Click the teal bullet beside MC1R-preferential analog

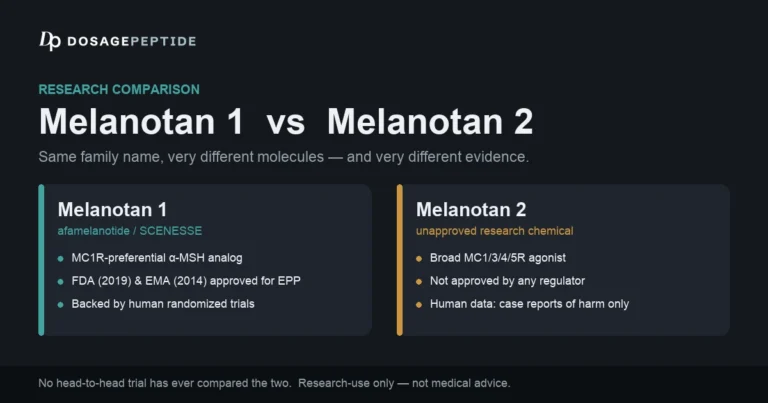(x=61, y=259)
